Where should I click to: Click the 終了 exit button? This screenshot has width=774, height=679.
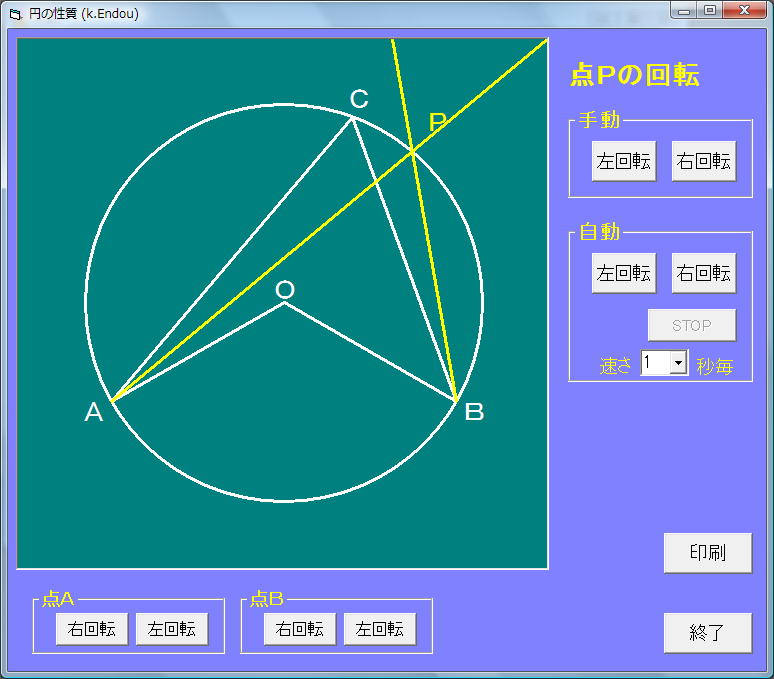[x=708, y=633]
